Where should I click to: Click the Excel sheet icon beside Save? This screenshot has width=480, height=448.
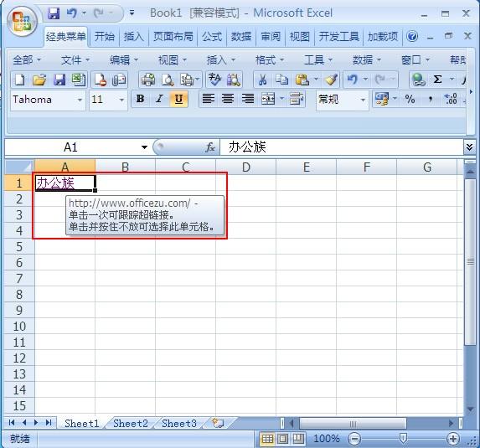[x=79, y=80]
